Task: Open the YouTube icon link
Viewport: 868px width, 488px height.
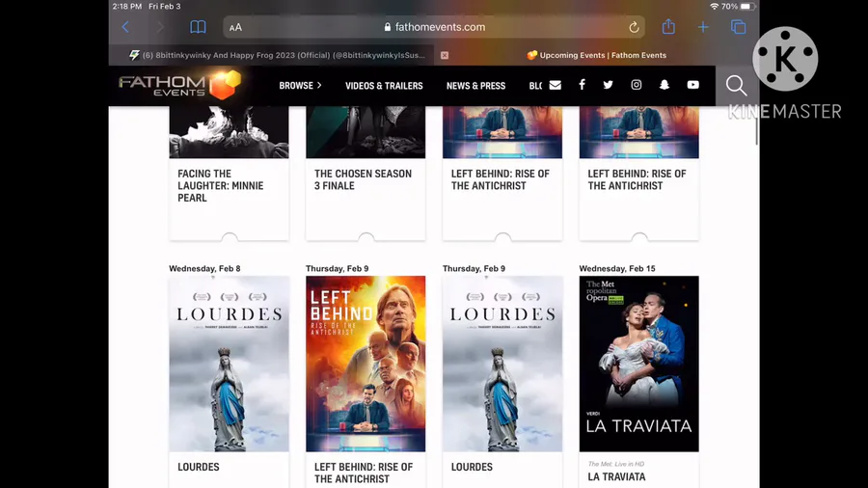Action: tap(693, 85)
